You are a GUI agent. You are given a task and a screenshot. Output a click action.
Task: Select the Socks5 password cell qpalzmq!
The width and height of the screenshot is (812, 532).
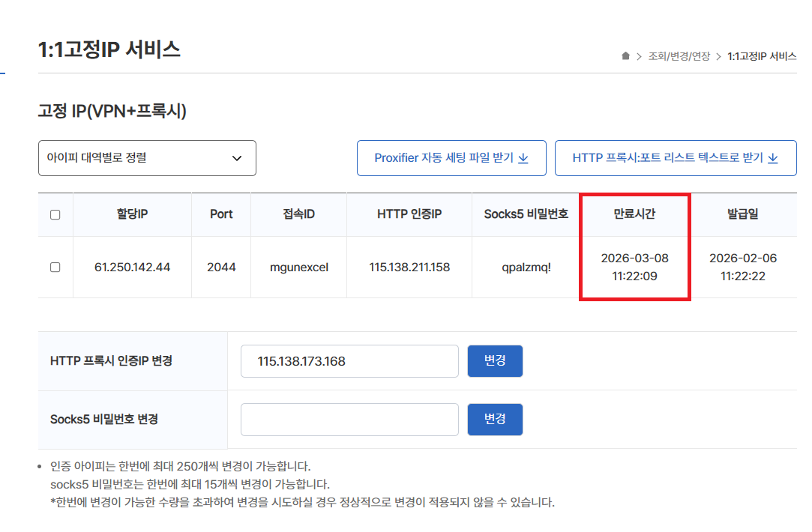[526, 267]
